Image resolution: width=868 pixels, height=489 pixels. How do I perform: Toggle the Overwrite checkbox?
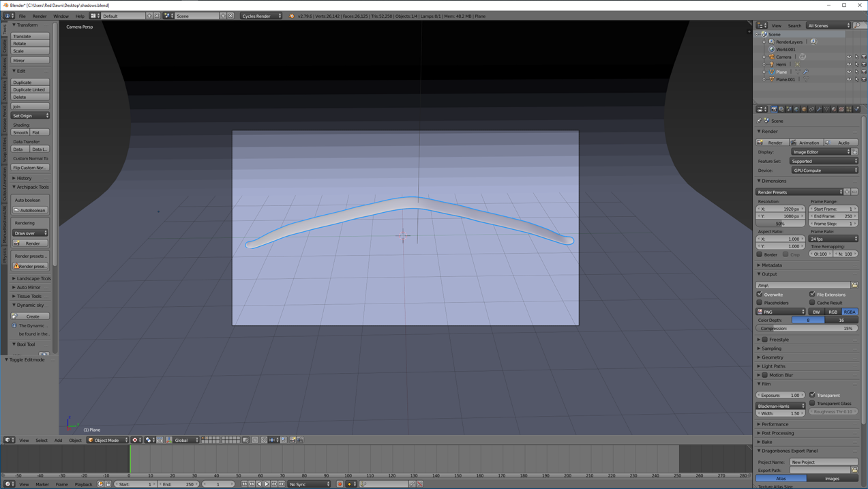pyautogui.click(x=760, y=295)
